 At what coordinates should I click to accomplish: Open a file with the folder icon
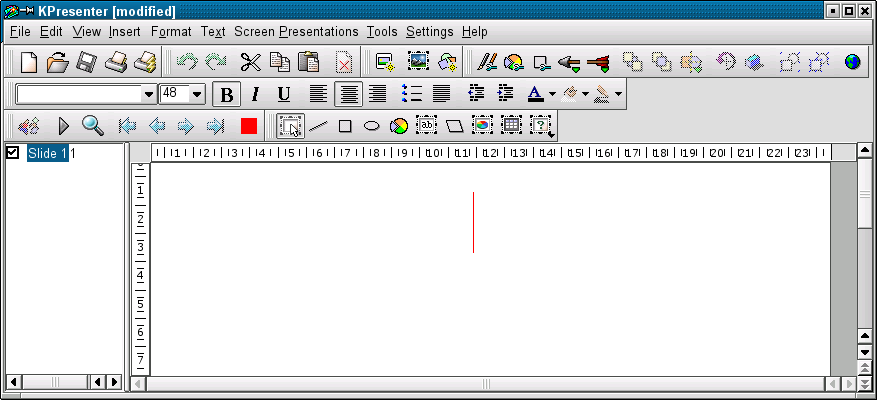(57, 62)
